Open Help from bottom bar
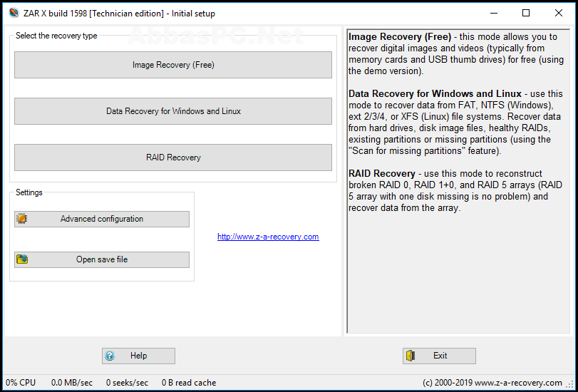This screenshot has height=392, width=578. point(138,356)
